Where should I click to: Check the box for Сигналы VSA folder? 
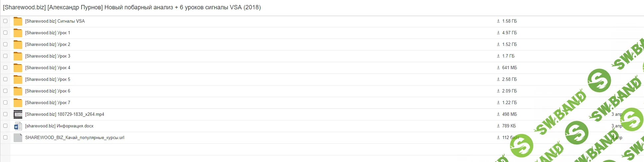pyautogui.click(x=5, y=21)
